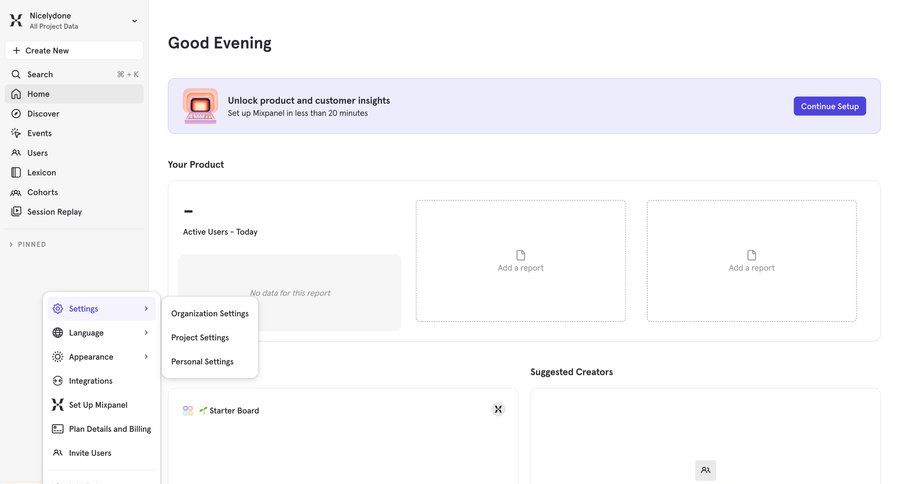Click the first Add a report placeholder

[x=521, y=261]
